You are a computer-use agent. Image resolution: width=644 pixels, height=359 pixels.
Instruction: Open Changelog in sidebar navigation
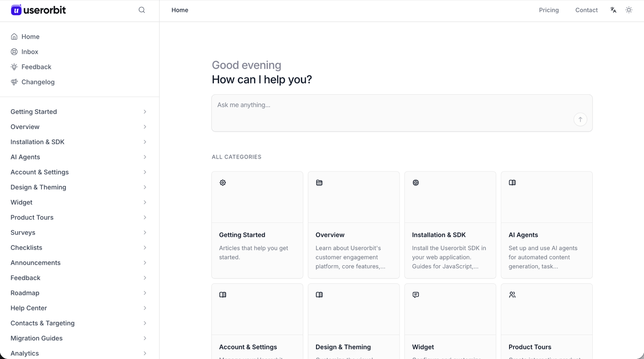click(x=38, y=82)
